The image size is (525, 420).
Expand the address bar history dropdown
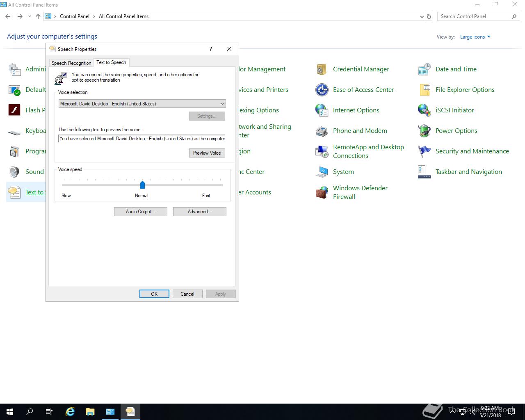click(422, 16)
